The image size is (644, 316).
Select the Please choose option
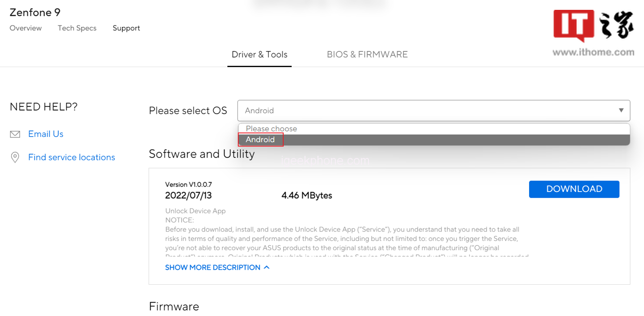[x=271, y=129]
